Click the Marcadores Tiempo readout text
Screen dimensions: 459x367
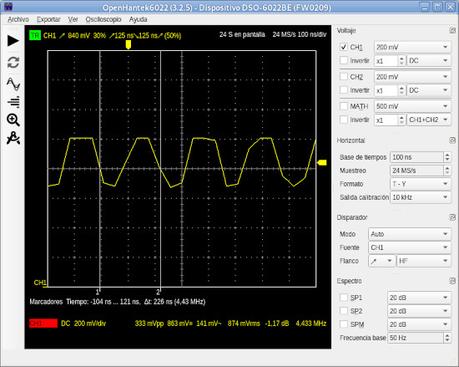(117, 302)
